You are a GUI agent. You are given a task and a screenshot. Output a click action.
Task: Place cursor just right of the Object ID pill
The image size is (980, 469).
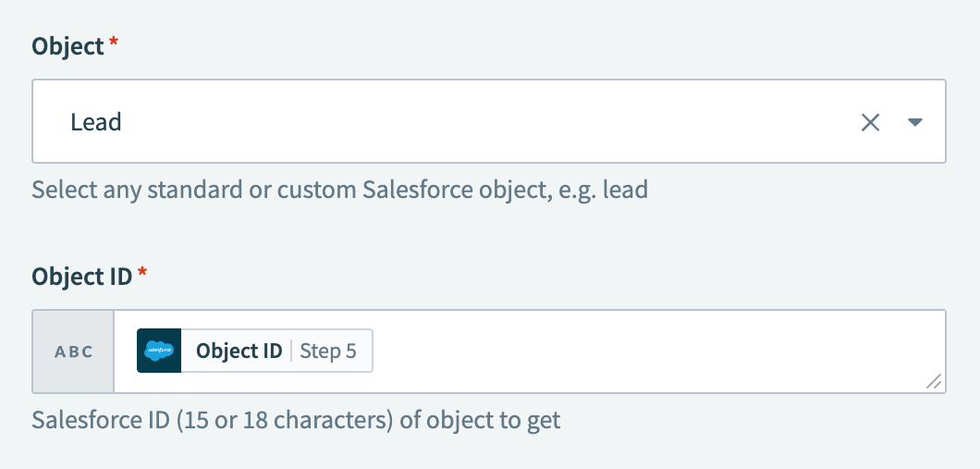pyautogui.click(x=383, y=351)
